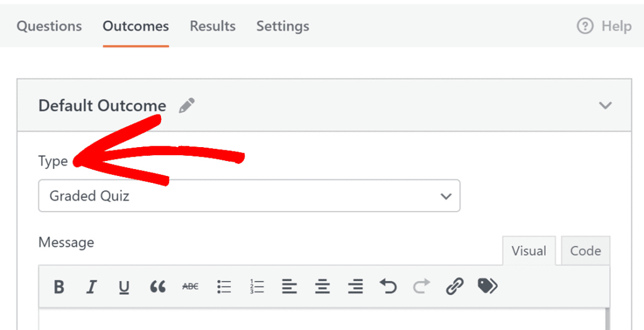Center align the message text
The width and height of the screenshot is (644, 330).
(323, 287)
